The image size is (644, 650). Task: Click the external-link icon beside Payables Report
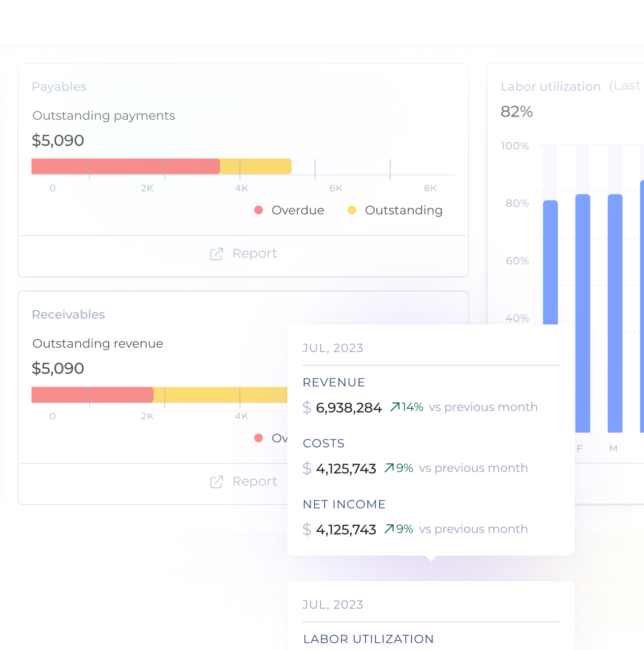tap(216, 254)
